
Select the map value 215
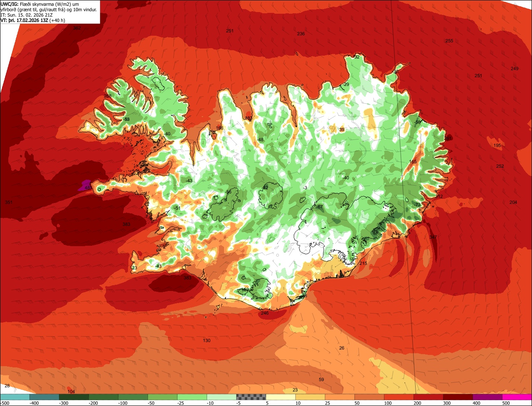tap(363, 263)
